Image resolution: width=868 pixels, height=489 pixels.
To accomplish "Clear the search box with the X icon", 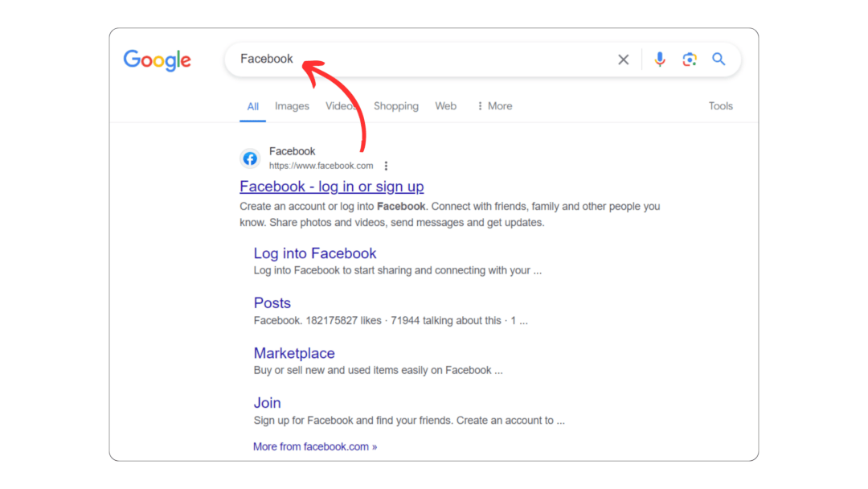I will click(x=624, y=60).
